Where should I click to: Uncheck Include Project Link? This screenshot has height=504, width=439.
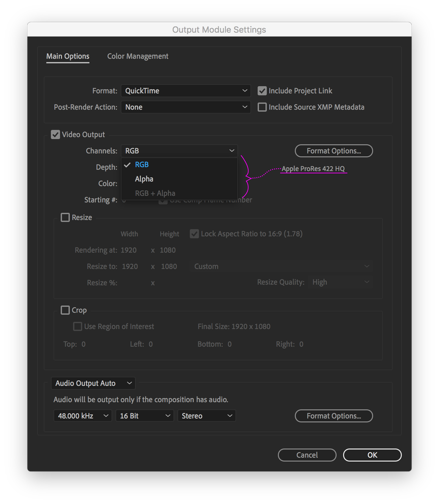262,91
